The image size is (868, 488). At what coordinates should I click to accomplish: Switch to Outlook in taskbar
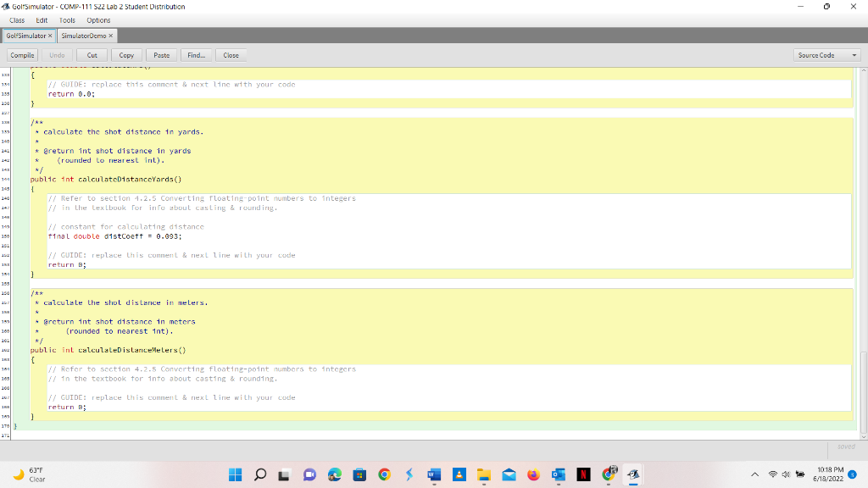click(x=559, y=474)
